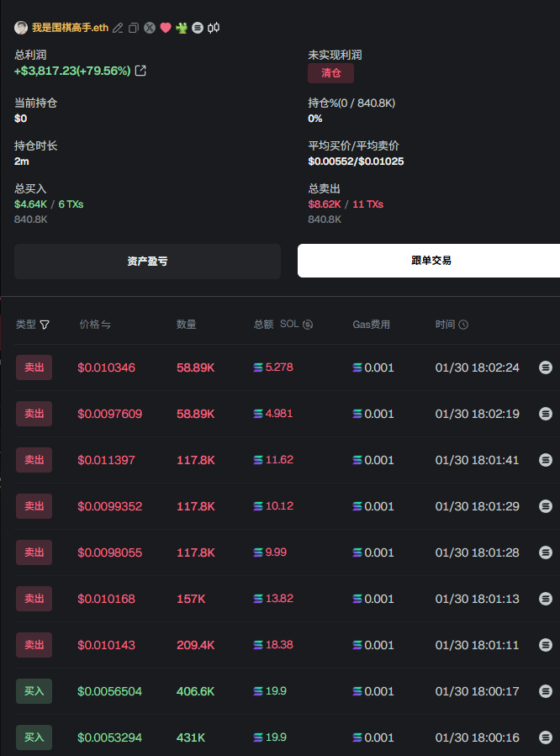Open the X (Twitter) profile icon
This screenshot has height=756, width=560.
[x=150, y=28]
